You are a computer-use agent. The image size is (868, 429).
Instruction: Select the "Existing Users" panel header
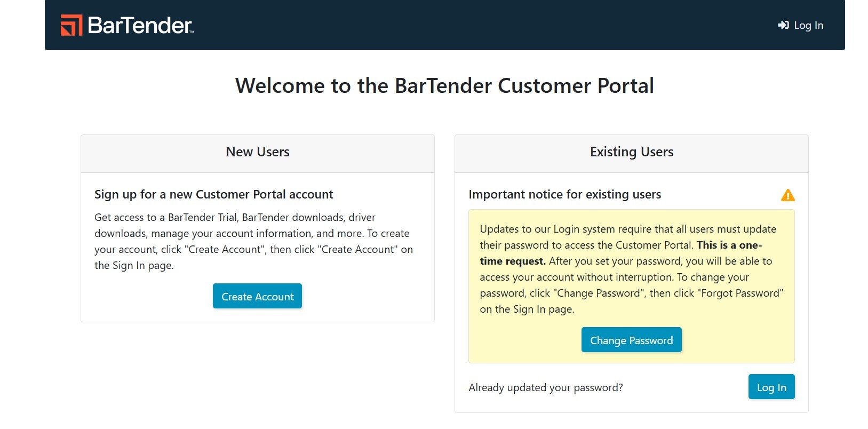631,152
